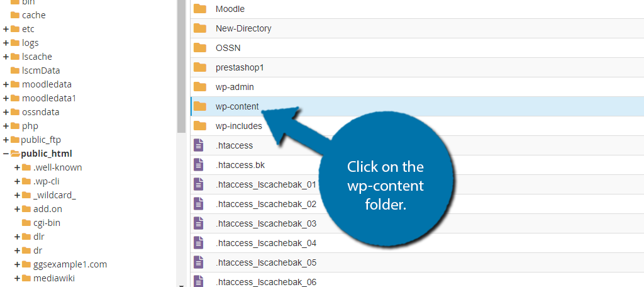
Task: Select cache in the folder tree
Action: tap(34, 15)
